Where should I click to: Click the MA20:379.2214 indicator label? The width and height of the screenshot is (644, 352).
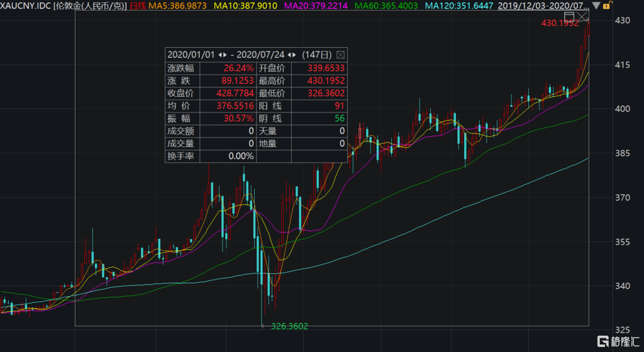click(x=316, y=6)
